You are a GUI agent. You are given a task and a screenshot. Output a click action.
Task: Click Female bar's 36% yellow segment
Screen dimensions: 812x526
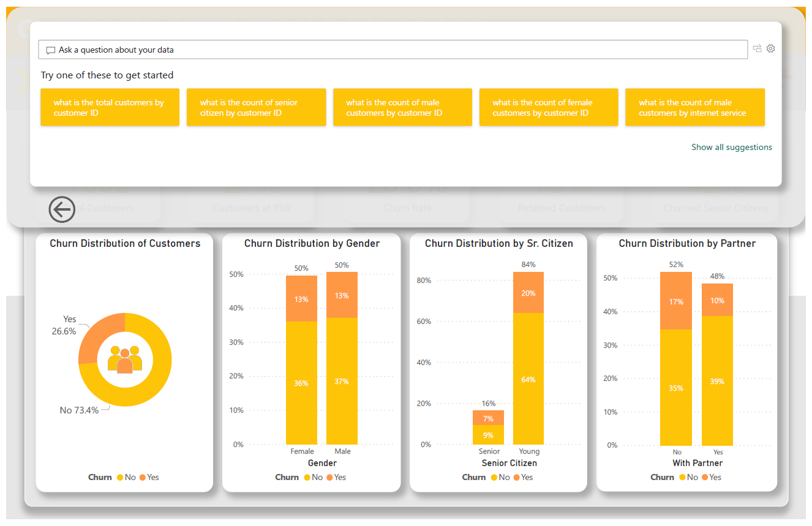(x=301, y=383)
